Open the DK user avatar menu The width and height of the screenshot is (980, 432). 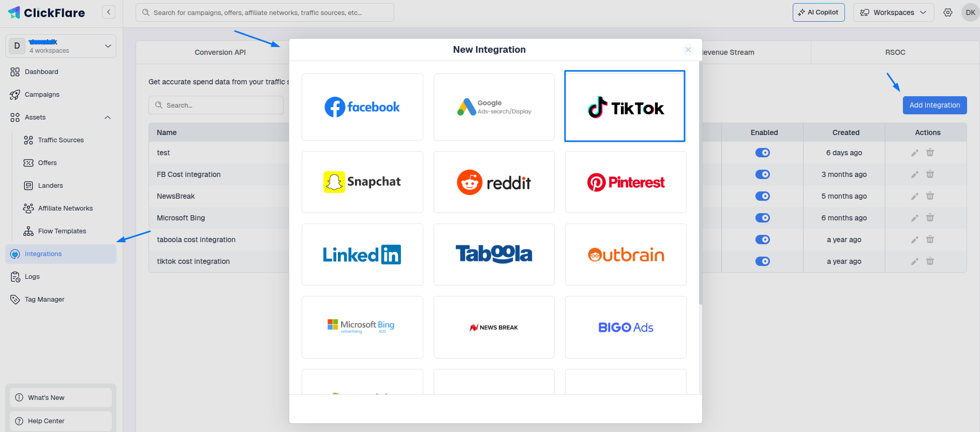click(x=970, y=12)
